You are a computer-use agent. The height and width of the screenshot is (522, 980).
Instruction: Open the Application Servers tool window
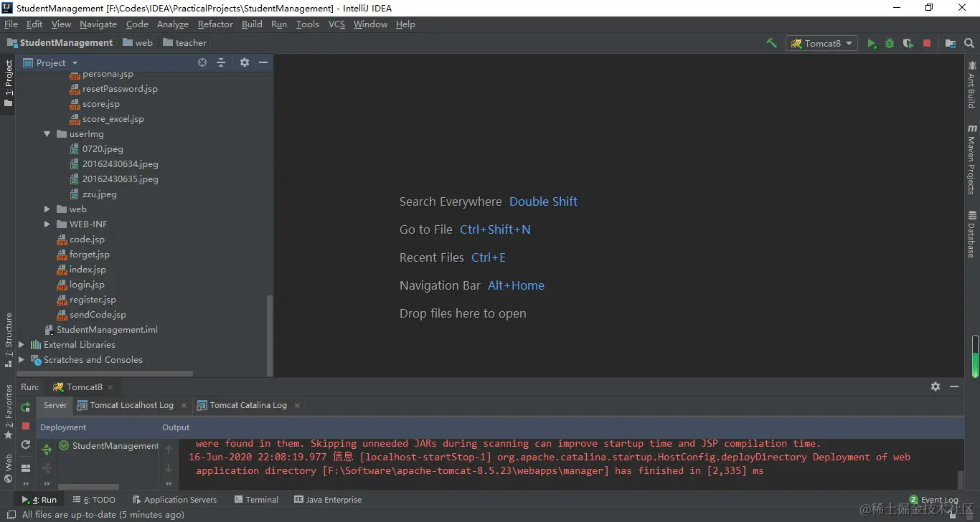[174, 500]
